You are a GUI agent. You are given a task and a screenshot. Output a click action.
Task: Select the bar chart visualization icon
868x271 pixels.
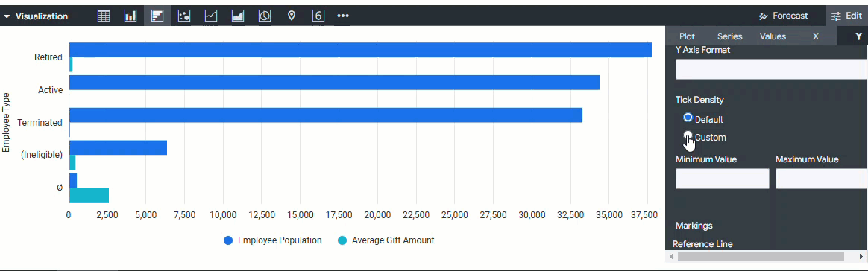point(157,16)
